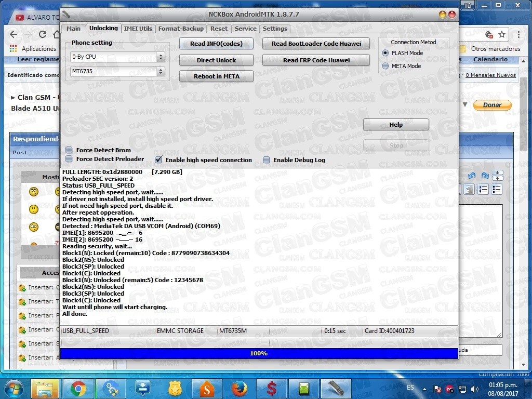Click the forum editor undo arrow
Viewport: 532px width, 399px height.
click(x=472, y=176)
